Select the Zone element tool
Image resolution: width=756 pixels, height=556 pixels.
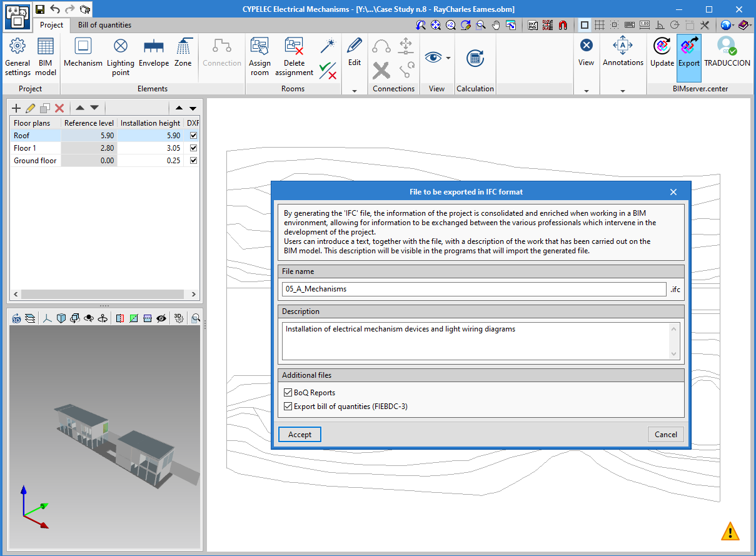click(183, 53)
